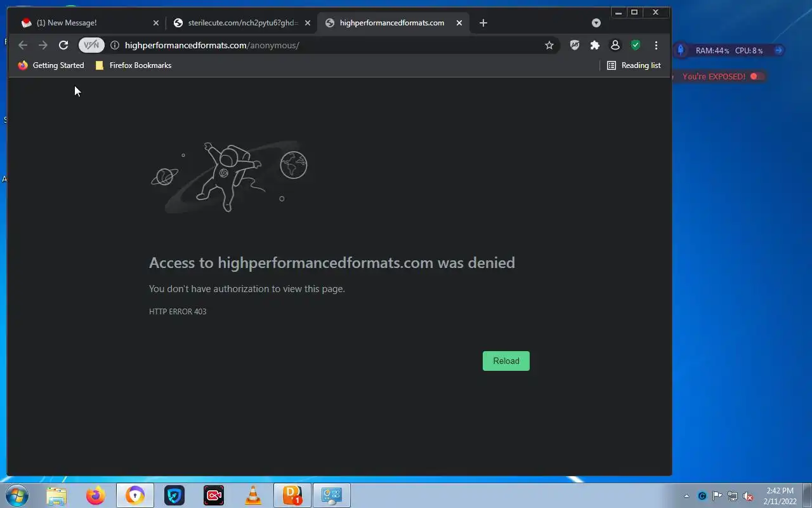
Task: Open Action Center flag tray icon
Action: pyautogui.click(x=717, y=496)
